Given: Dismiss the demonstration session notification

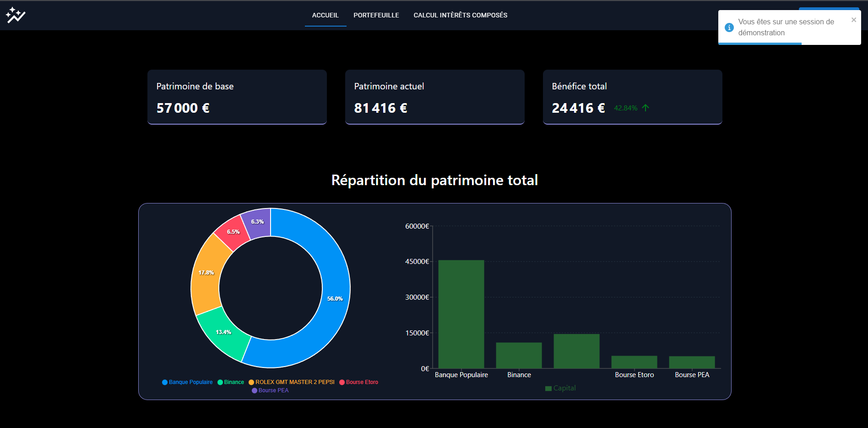Looking at the screenshot, I should click(x=853, y=19).
